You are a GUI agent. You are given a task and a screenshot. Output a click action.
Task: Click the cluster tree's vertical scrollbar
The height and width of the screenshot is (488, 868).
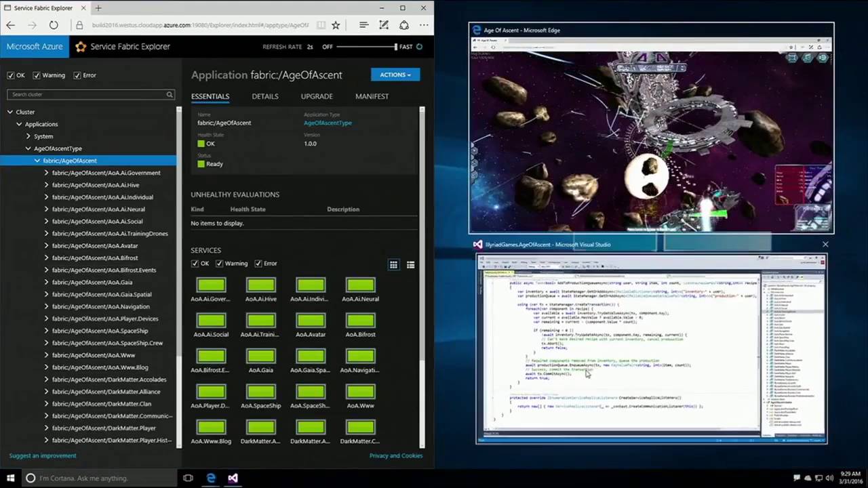[179, 277]
